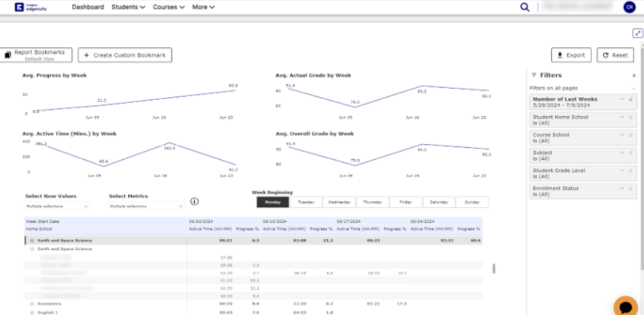
Task: Clear the Enrollment Status filter
Action: point(631,188)
